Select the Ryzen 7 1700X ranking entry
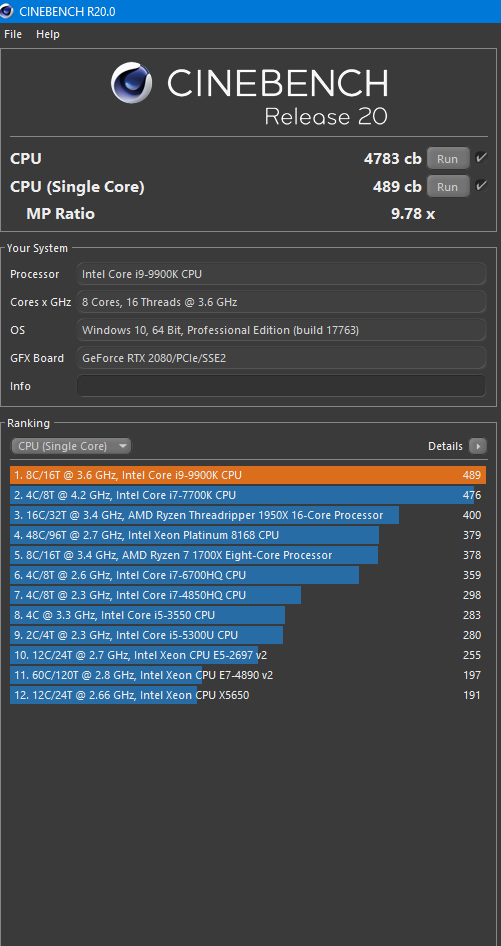Image resolution: width=501 pixels, height=946 pixels. click(x=247, y=555)
